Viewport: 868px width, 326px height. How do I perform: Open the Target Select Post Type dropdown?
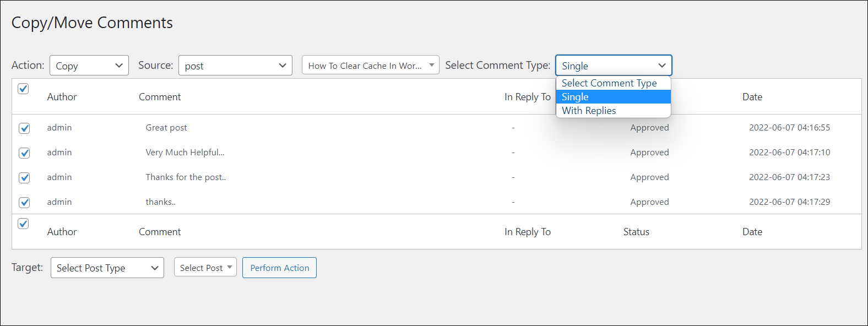pyautogui.click(x=107, y=268)
